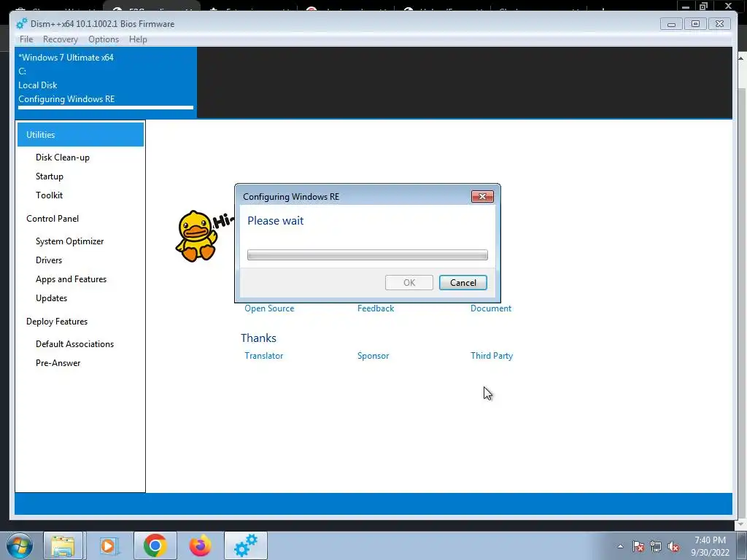This screenshot has width=747, height=560.
Task: Open Firefox from taskbar
Action: coord(200,545)
